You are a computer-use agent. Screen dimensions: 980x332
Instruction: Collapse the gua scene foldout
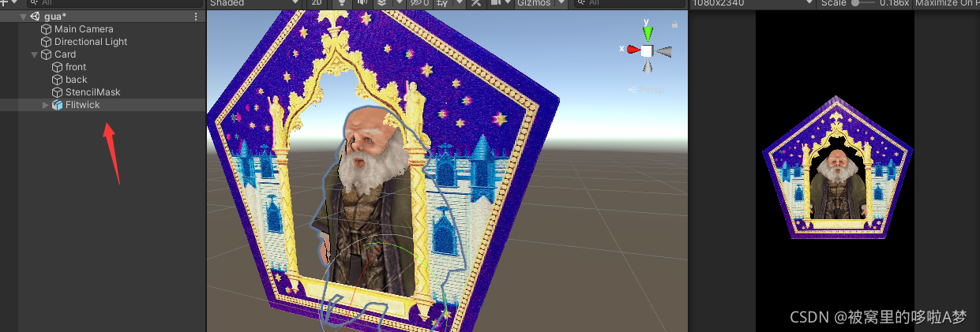click(23, 17)
